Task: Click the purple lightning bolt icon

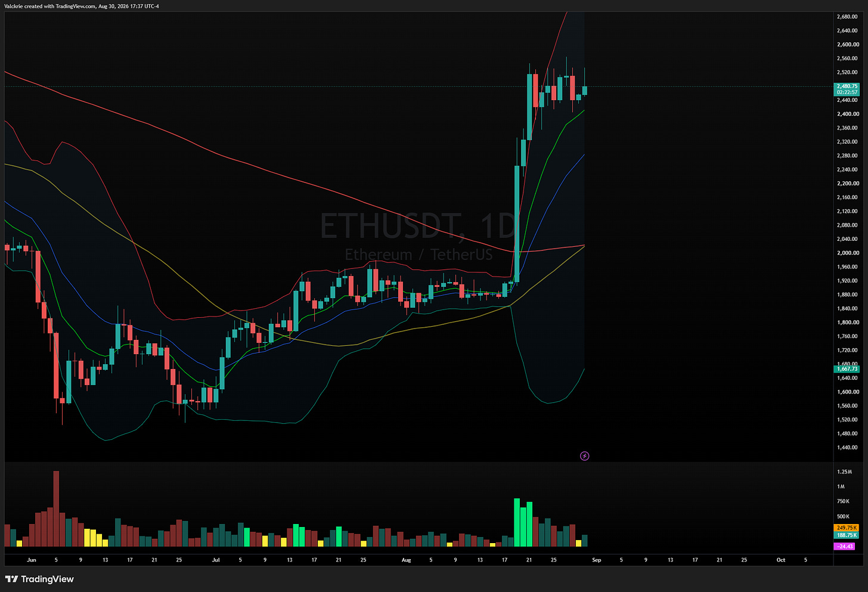Action: (x=585, y=456)
